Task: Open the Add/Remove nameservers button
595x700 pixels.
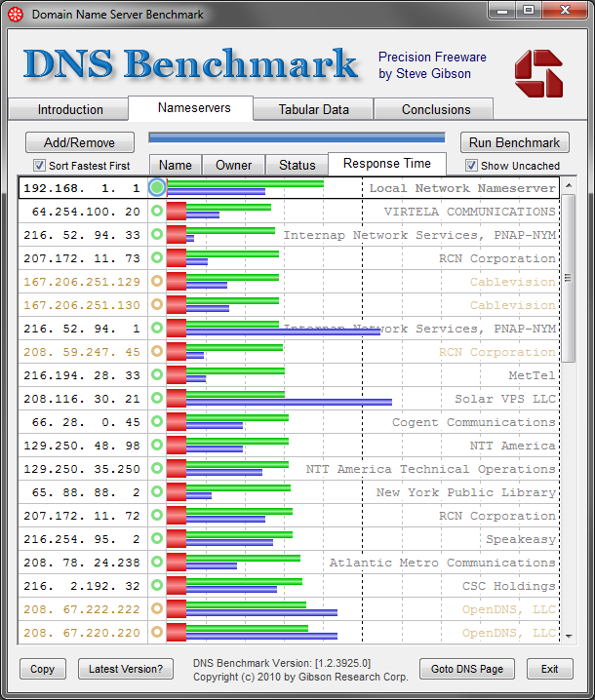Action: 80,142
